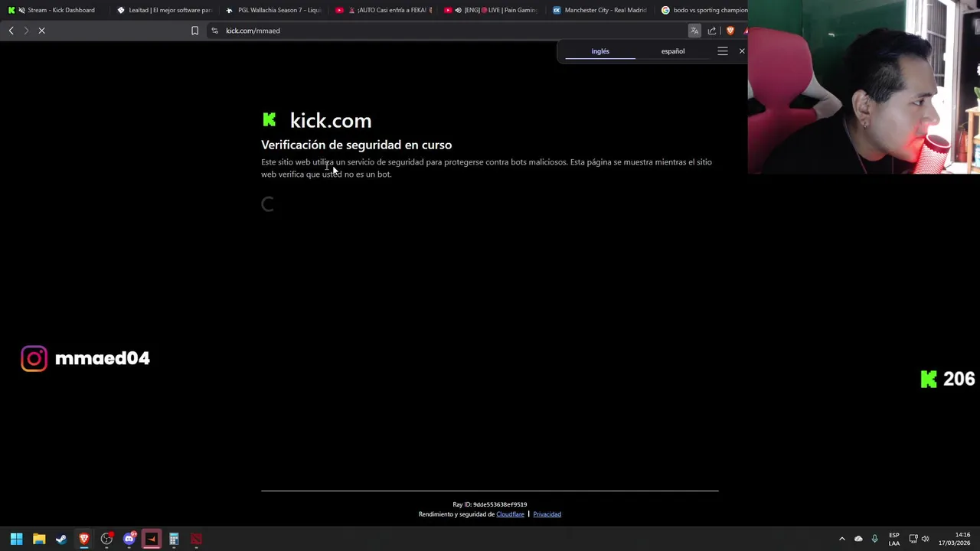Open Steam from the taskbar
Viewport: 980px width, 551px height.
(x=61, y=539)
